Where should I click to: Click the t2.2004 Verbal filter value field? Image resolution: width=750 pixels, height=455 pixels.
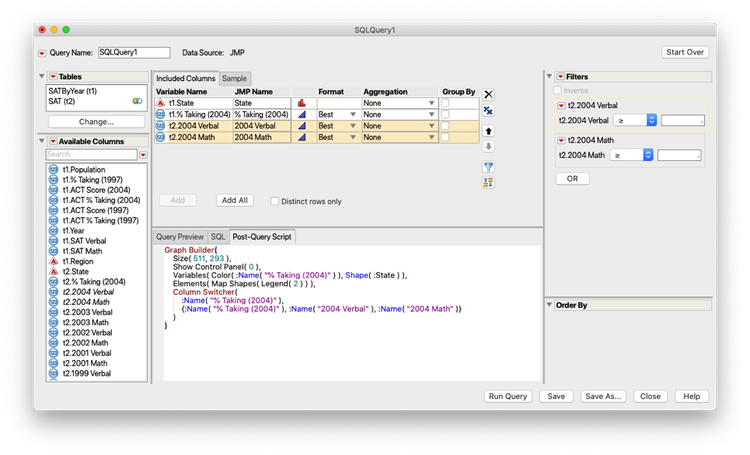point(683,121)
